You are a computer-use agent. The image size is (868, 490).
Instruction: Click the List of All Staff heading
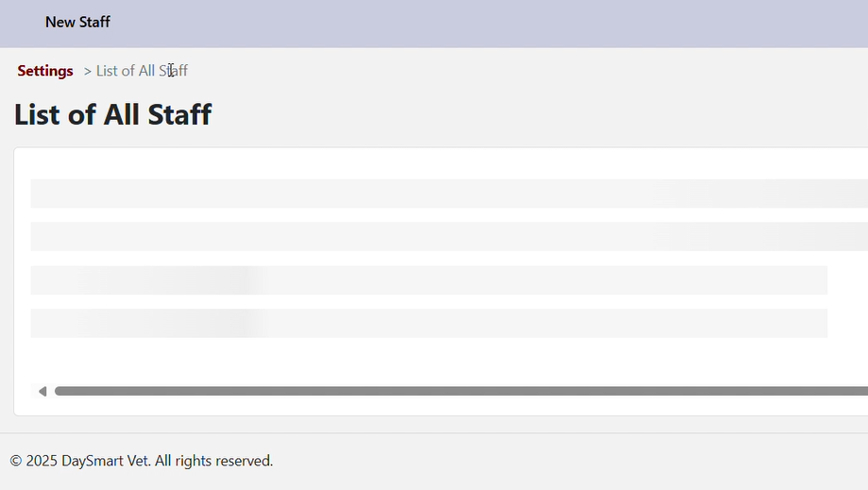point(112,115)
